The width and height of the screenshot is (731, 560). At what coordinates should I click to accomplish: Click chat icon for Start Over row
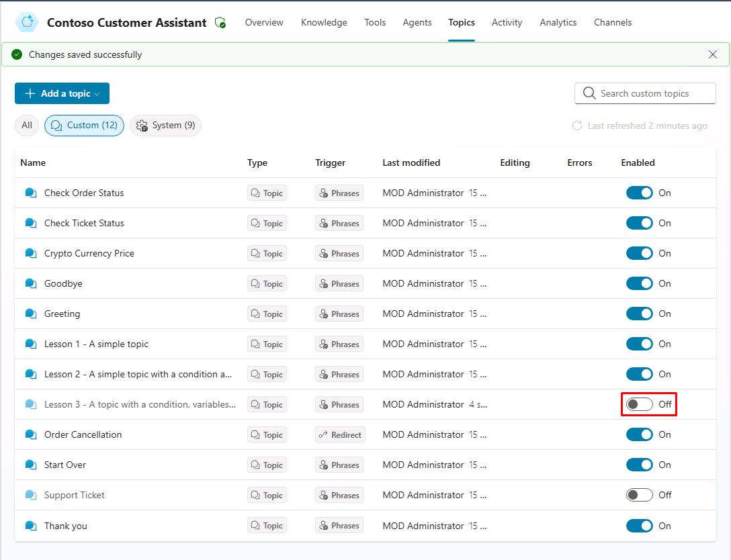pyautogui.click(x=31, y=465)
